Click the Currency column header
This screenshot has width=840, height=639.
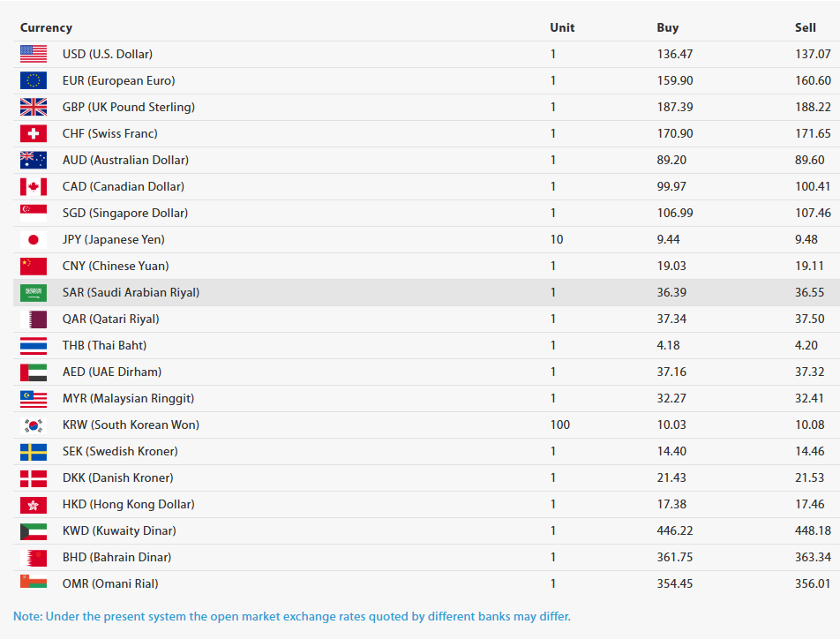click(x=46, y=28)
